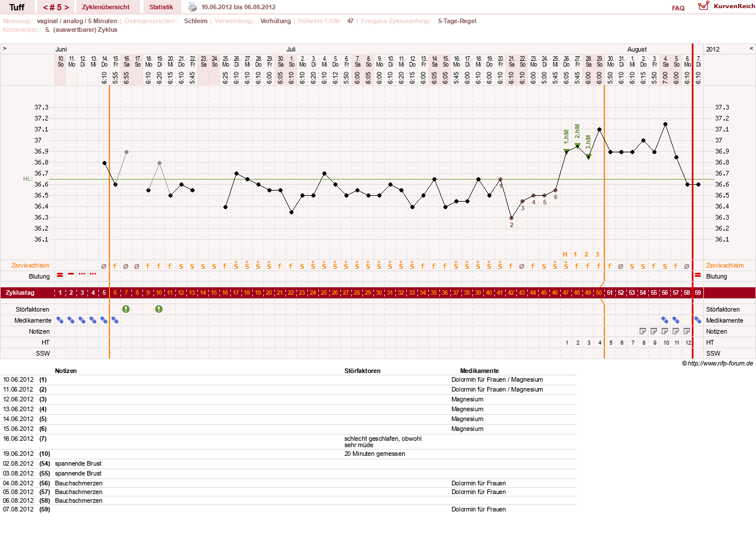Click the date range 10.06.2012 bis 06.08.2012
Viewport: 756px width, 552px height.
tap(238, 7)
